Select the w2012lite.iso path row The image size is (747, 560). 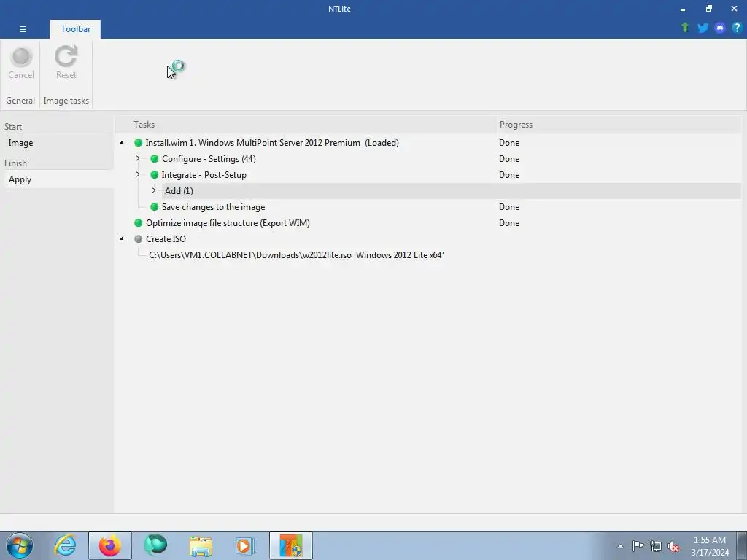coord(427,255)
